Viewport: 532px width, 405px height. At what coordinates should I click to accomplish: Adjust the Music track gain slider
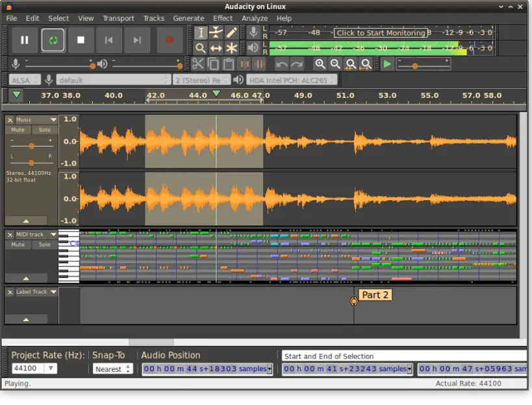click(31, 146)
